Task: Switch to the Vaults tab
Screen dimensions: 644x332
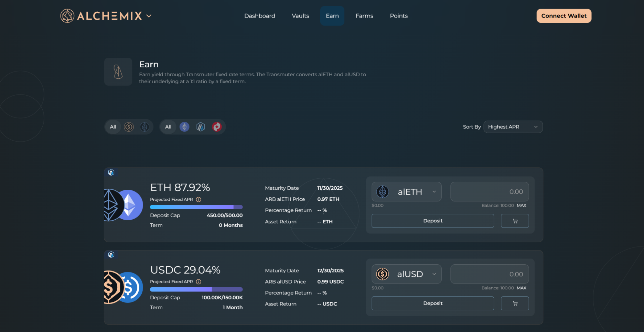Action: click(300, 15)
